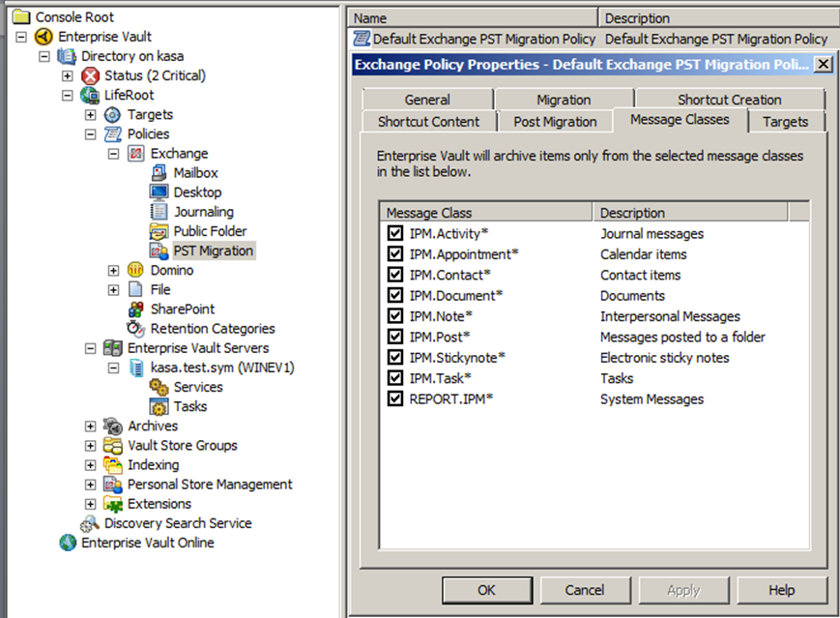Uncheck the IPM.Activity* message class
This screenshot has height=618, width=840.
click(x=395, y=233)
